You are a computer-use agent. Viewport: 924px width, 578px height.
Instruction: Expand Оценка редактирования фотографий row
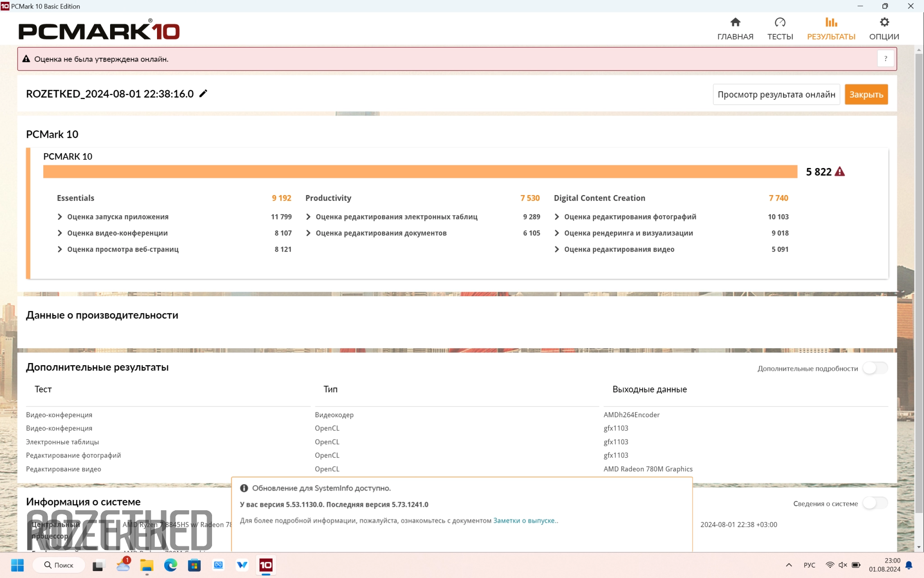coord(557,217)
